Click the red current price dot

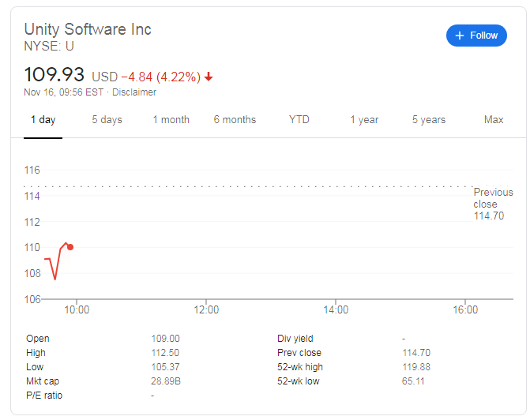pos(70,247)
